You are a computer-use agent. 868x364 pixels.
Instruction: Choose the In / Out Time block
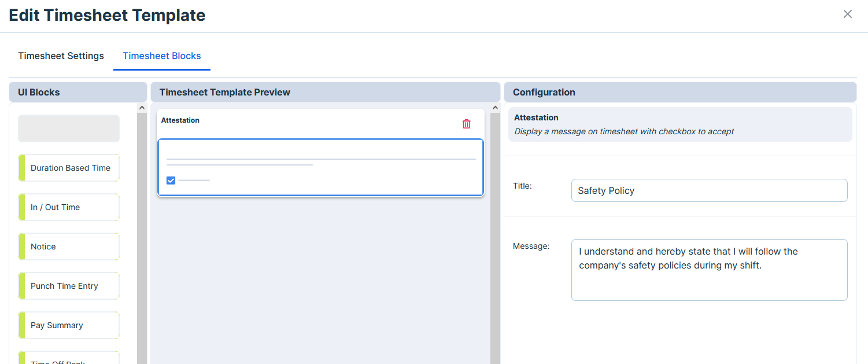pos(69,207)
